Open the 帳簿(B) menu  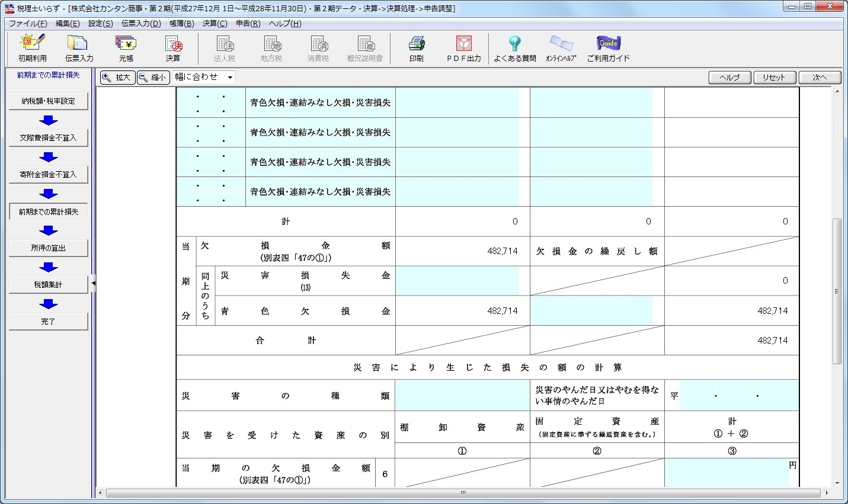[x=181, y=24]
